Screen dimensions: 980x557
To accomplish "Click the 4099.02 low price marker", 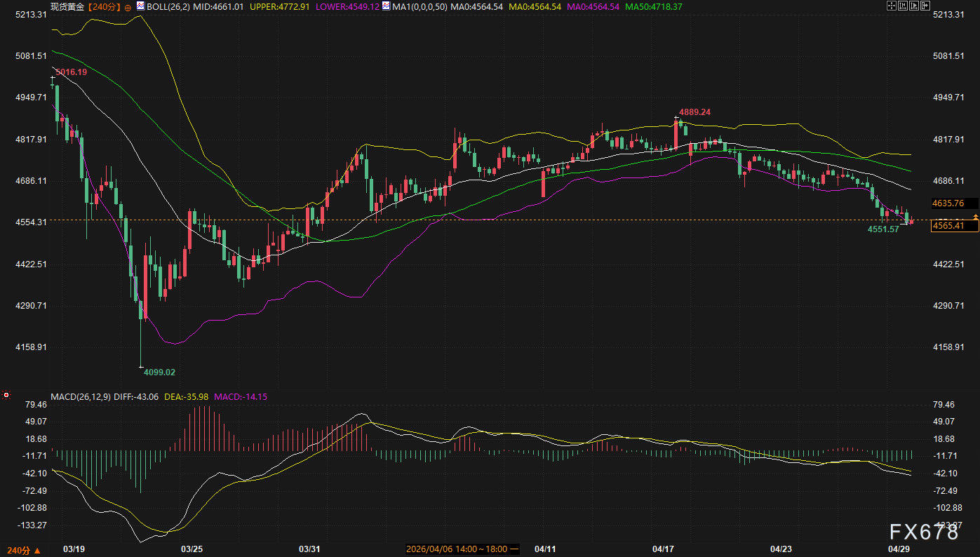I will [159, 373].
